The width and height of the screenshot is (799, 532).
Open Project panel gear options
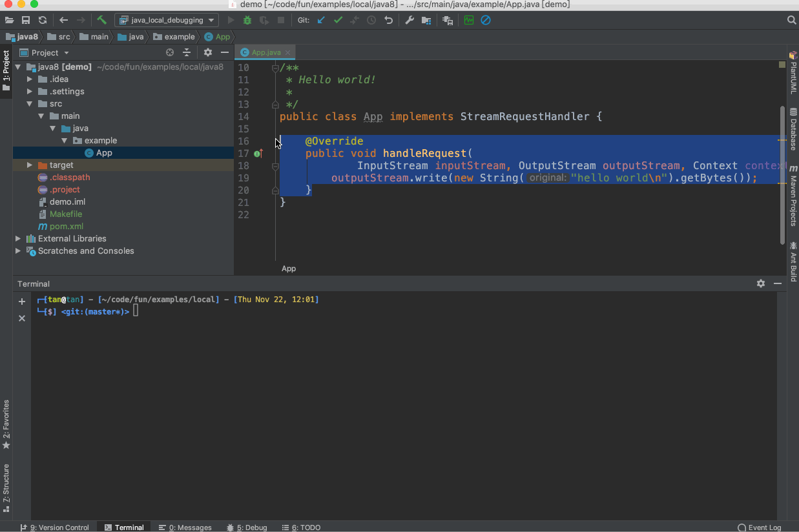[x=208, y=53]
